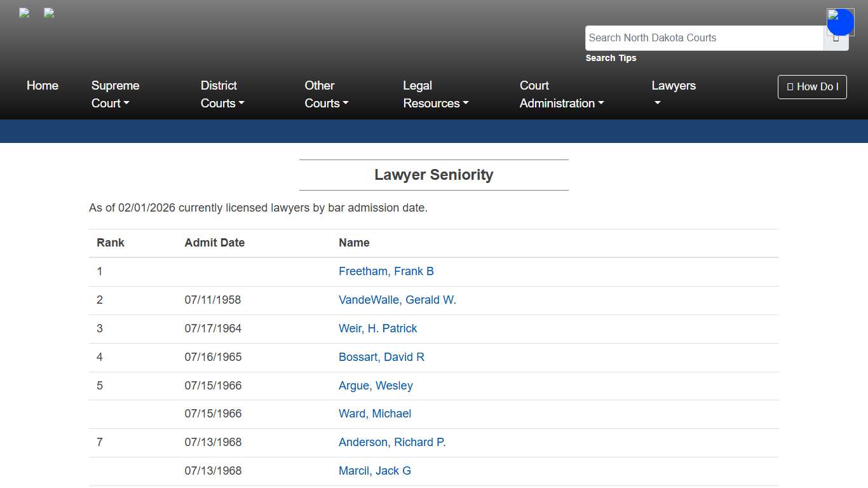Click the Bossart, David R link

tap(381, 357)
